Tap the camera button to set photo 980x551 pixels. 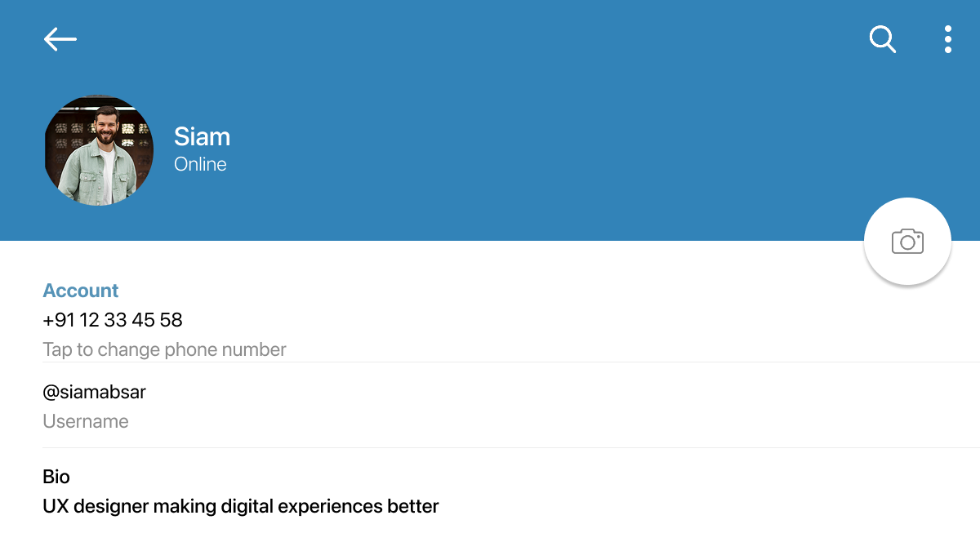click(907, 242)
